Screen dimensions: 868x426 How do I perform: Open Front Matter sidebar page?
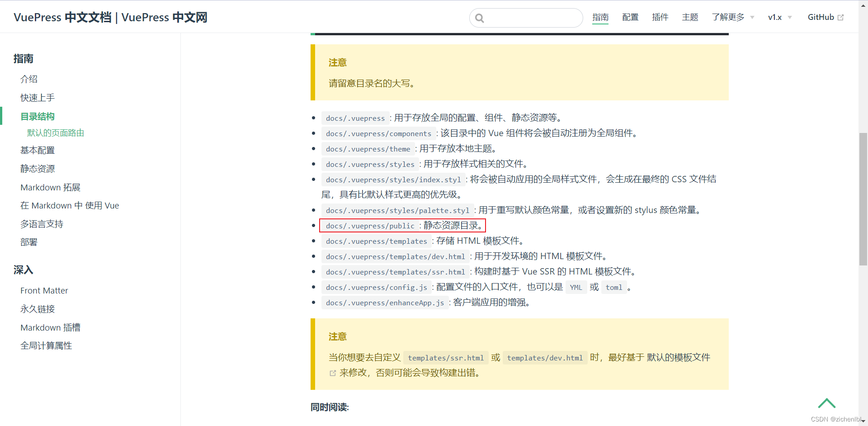point(44,290)
